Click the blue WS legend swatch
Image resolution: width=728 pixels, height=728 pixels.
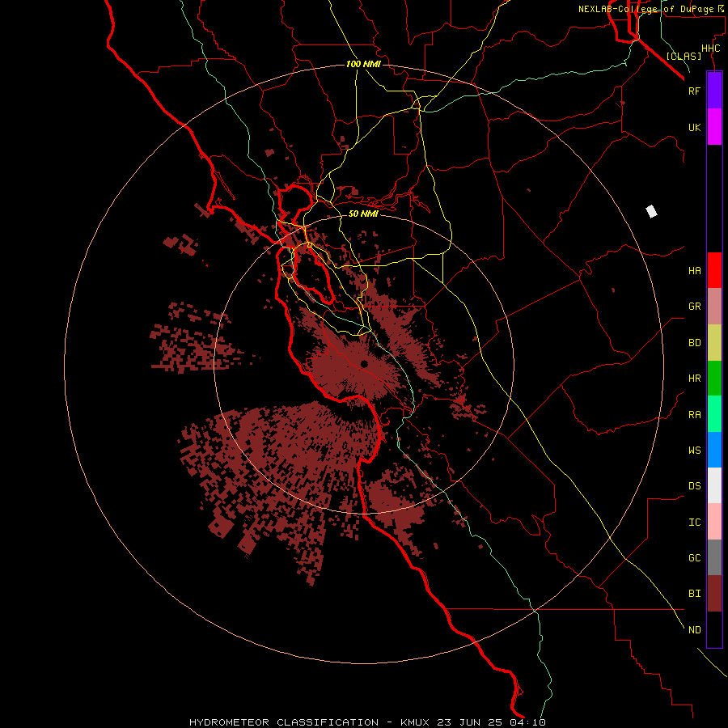point(714,450)
